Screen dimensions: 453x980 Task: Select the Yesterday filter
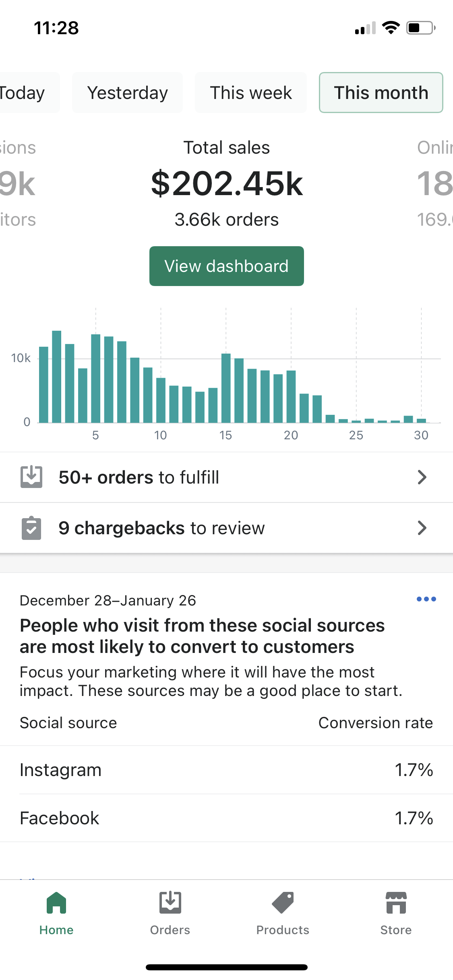pyautogui.click(x=128, y=93)
